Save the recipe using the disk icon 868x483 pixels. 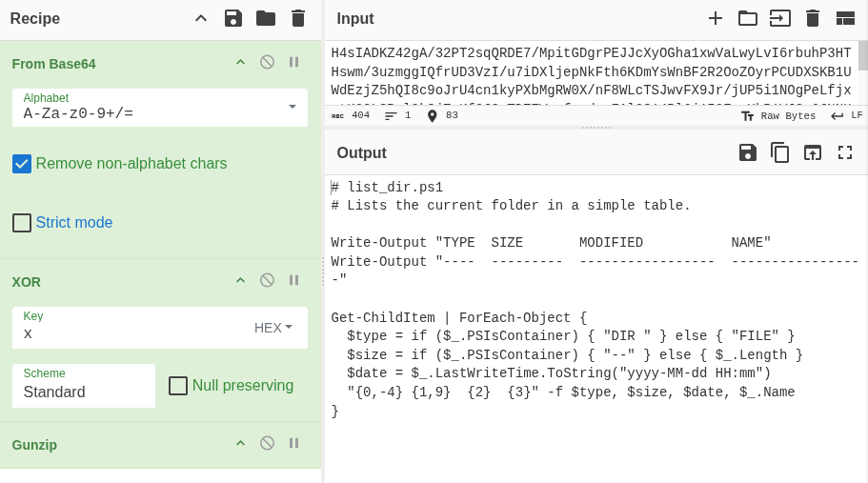click(233, 18)
